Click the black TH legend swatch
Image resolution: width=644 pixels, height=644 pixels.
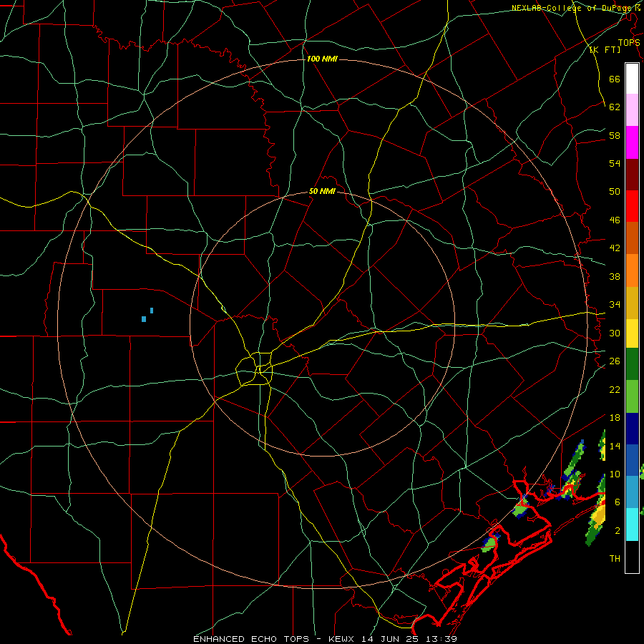point(632,557)
